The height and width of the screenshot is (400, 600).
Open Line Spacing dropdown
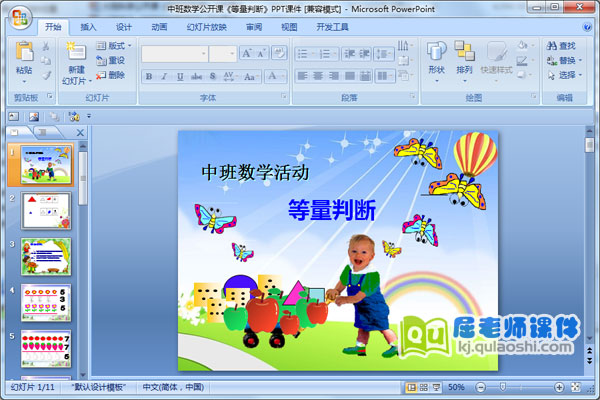pos(384,54)
